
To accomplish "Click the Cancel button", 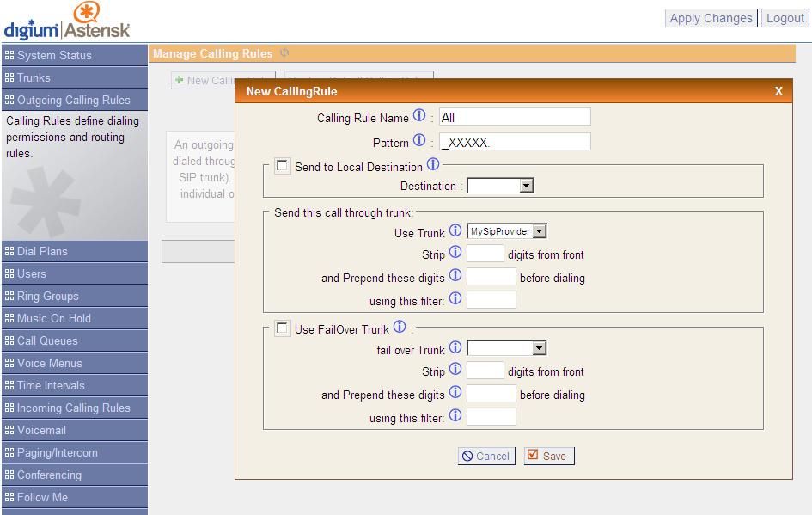I will (486, 456).
